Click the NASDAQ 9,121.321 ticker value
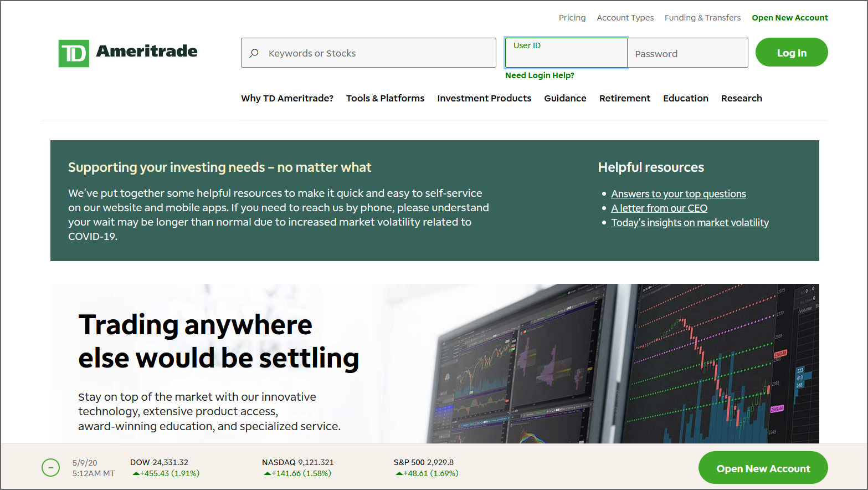868x490 pixels. (297, 462)
